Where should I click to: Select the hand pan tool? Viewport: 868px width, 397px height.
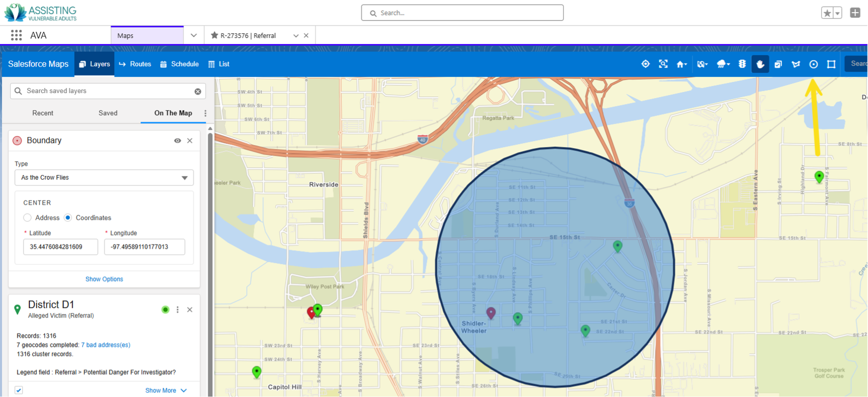(760, 64)
